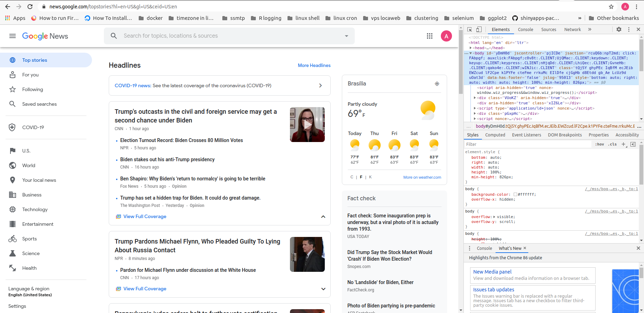Open the Business section in sidebar
Image resolution: width=644 pixels, height=313 pixels.
tap(46, 195)
